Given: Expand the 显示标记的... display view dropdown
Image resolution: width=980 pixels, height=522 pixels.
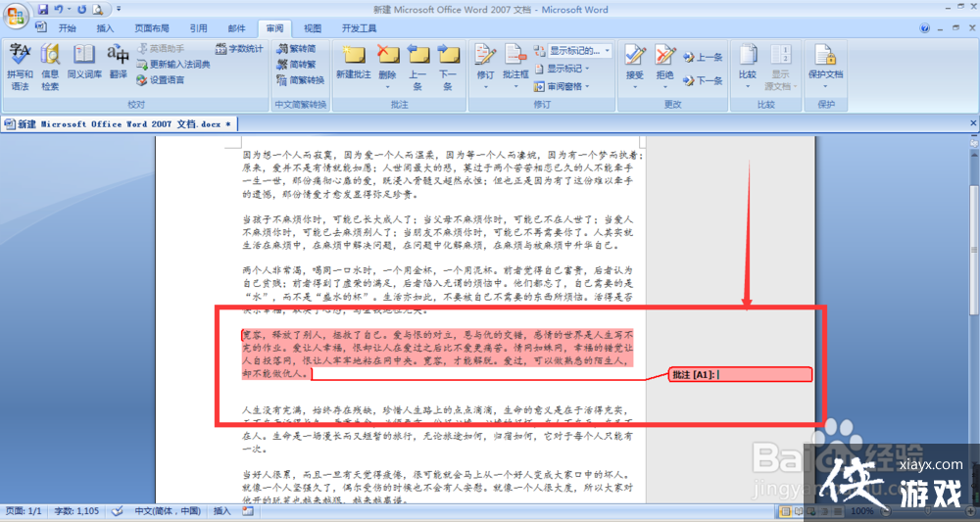Looking at the screenshot, I should point(576,50).
